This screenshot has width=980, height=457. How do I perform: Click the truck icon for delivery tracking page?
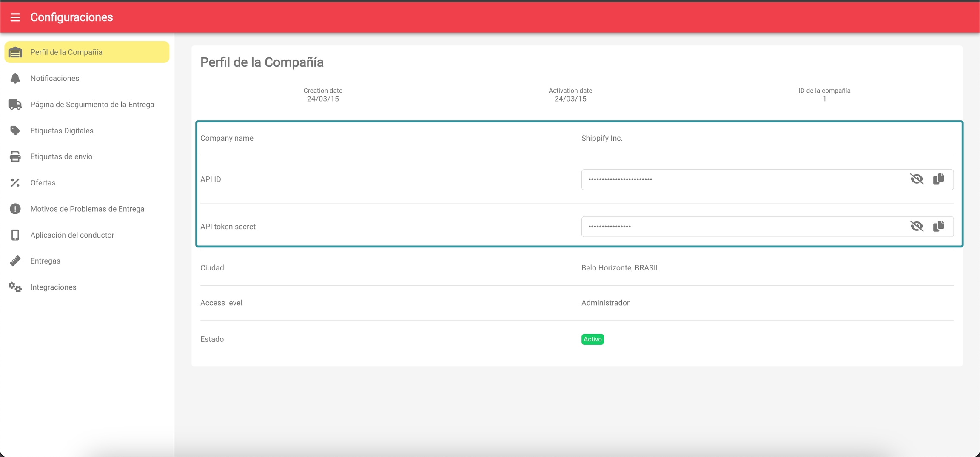(x=15, y=105)
